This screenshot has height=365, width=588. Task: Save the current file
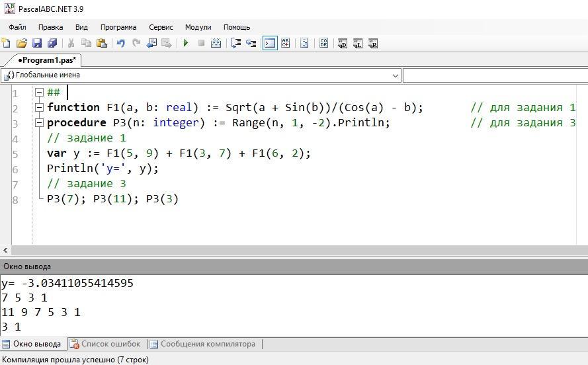click(x=37, y=43)
